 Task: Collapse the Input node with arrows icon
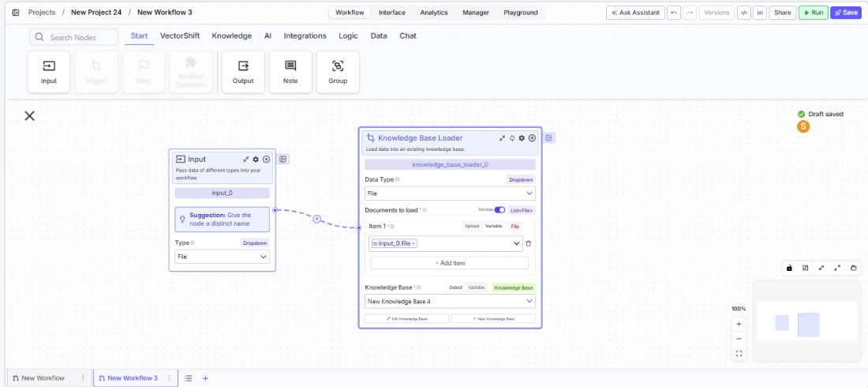[245, 159]
